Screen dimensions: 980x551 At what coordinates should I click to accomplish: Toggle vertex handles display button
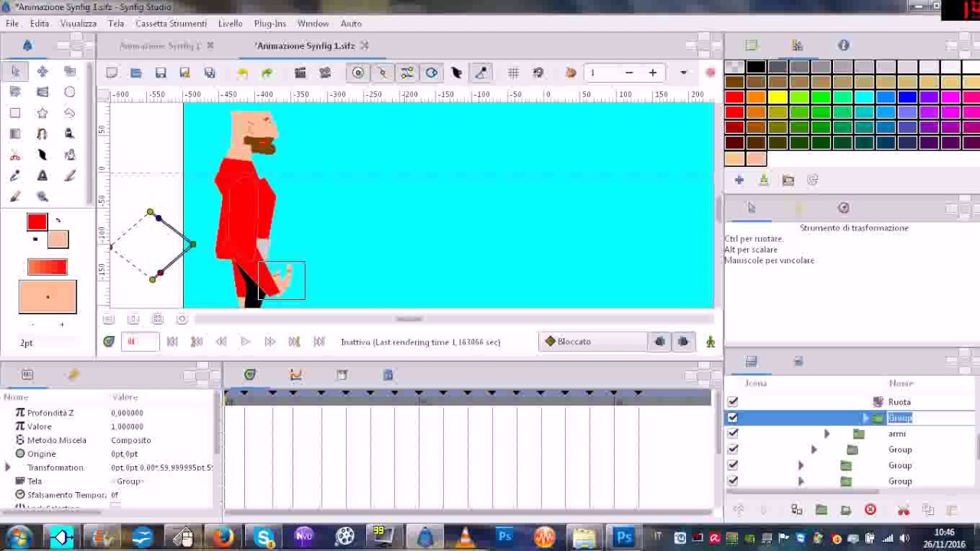click(x=382, y=73)
